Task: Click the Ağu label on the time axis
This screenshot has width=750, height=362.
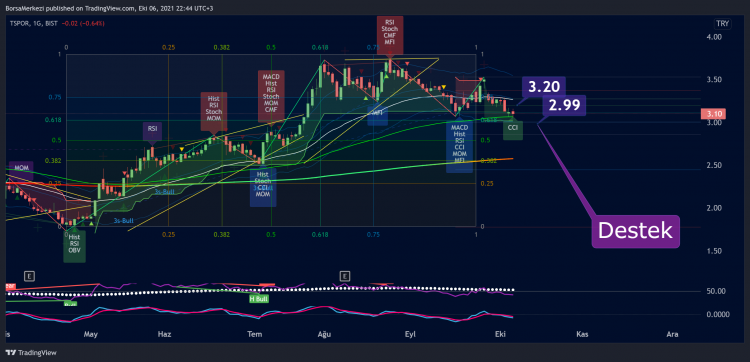Action: point(325,335)
